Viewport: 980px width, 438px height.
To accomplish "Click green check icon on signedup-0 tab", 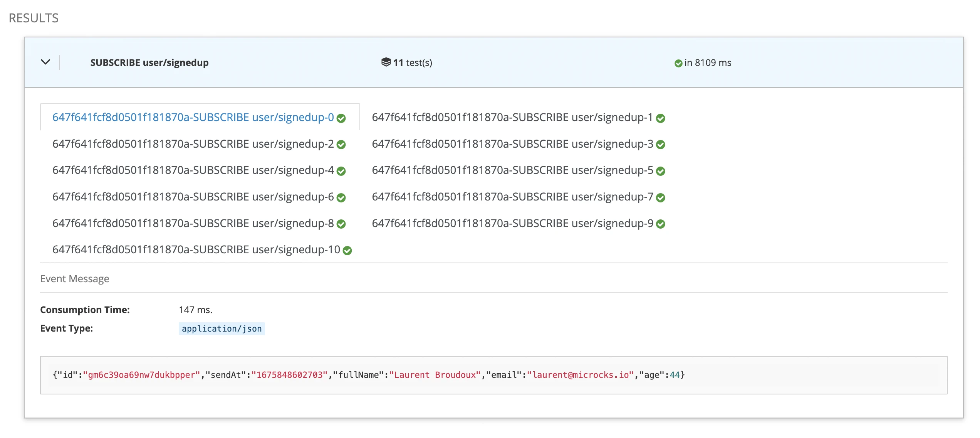I will [341, 118].
